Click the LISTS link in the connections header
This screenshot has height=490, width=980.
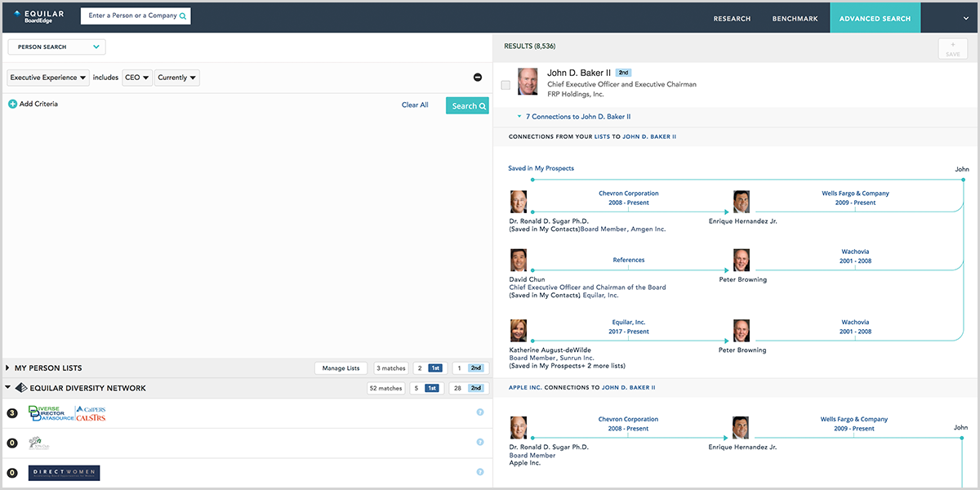(602, 137)
